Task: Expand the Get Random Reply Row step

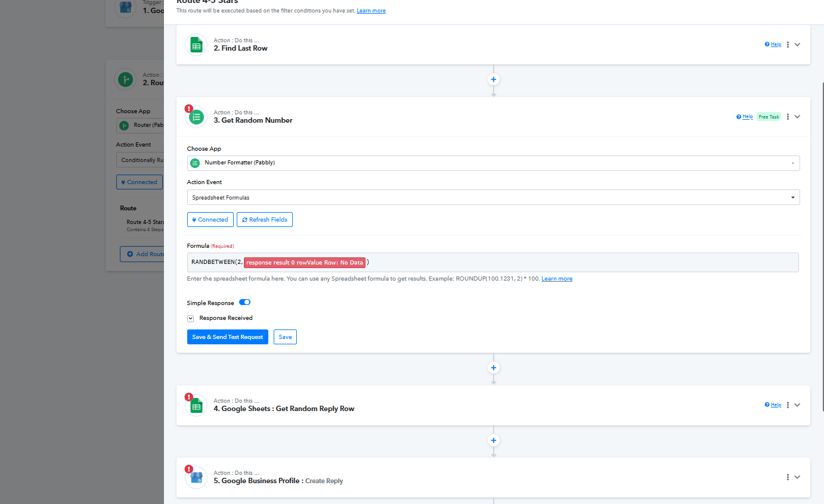Action: pos(797,405)
